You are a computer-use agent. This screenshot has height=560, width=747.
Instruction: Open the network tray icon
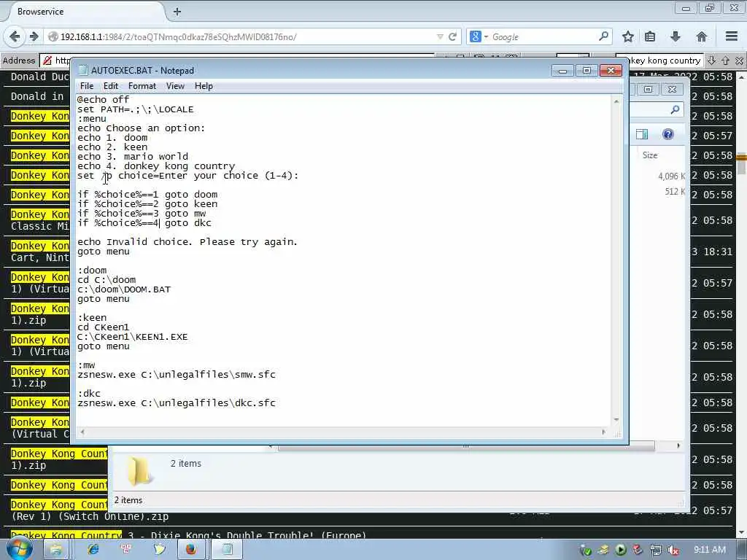coord(656,550)
